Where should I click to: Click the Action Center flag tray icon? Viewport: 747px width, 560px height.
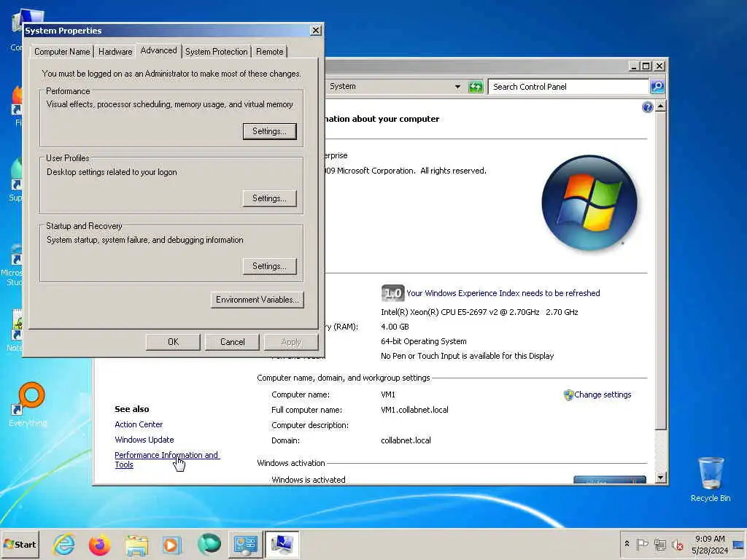642,544
